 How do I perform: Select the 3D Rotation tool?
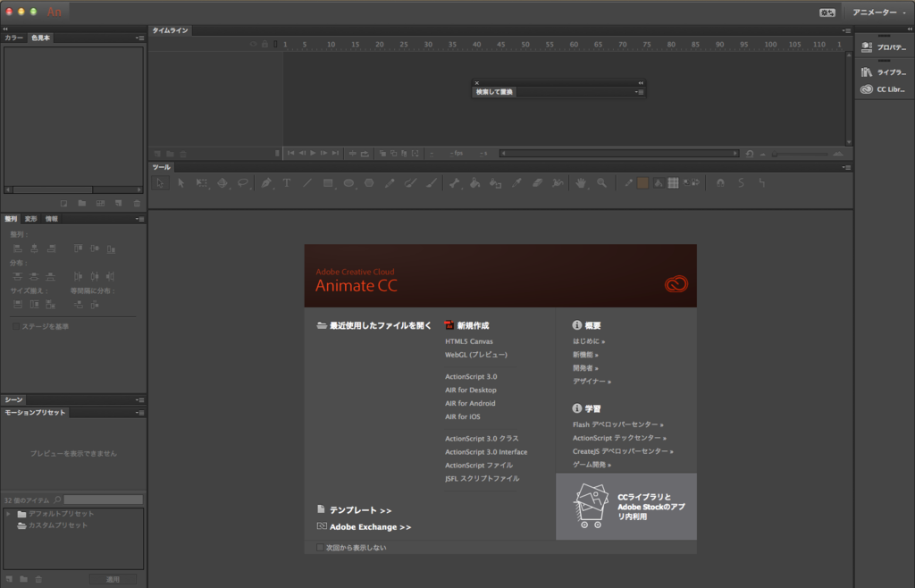tap(222, 183)
